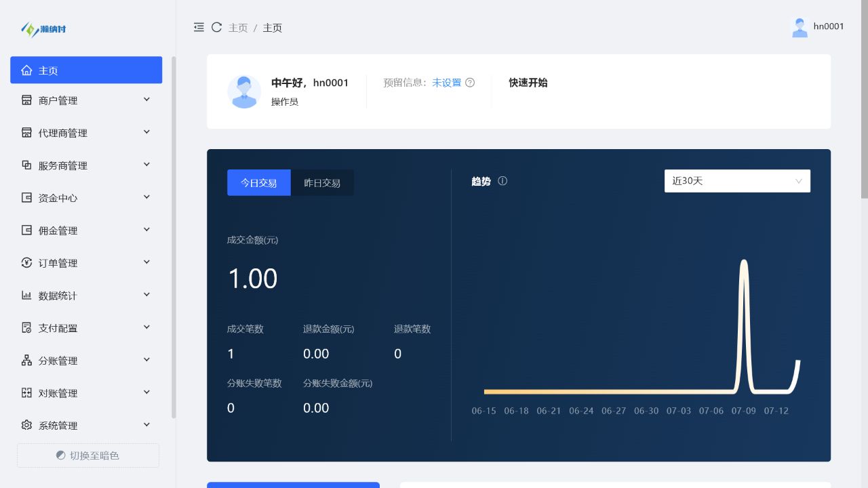
Task: Click the 分账管理 hierarchy icon
Action: pyautogui.click(x=26, y=361)
